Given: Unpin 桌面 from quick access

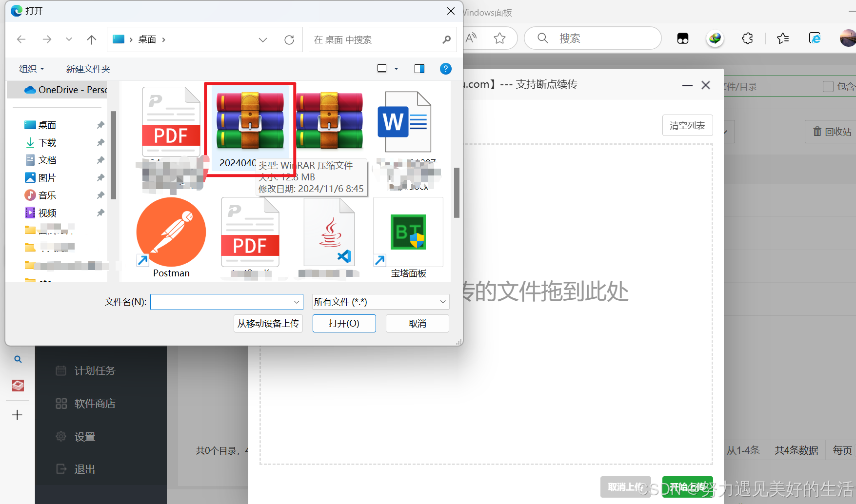Looking at the screenshot, I should [100, 125].
